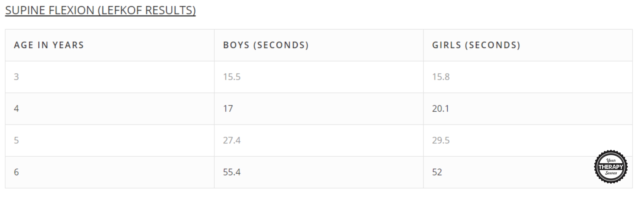Click the age 6 row cell
Screen dimensions: 644x201
pos(16,172)
